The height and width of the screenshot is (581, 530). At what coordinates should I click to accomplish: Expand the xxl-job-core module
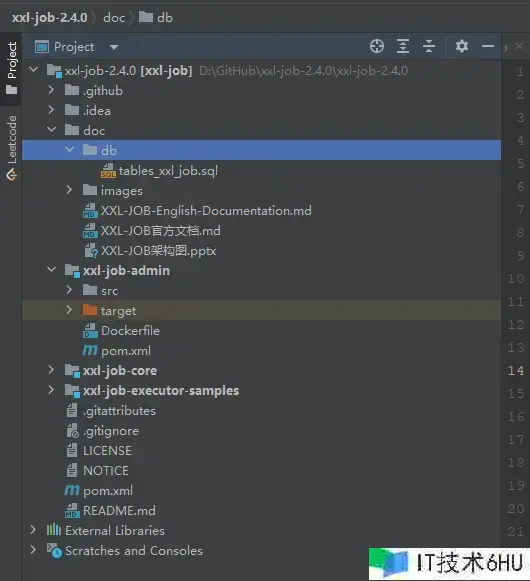pyautogui.click(x=51, y=370)
